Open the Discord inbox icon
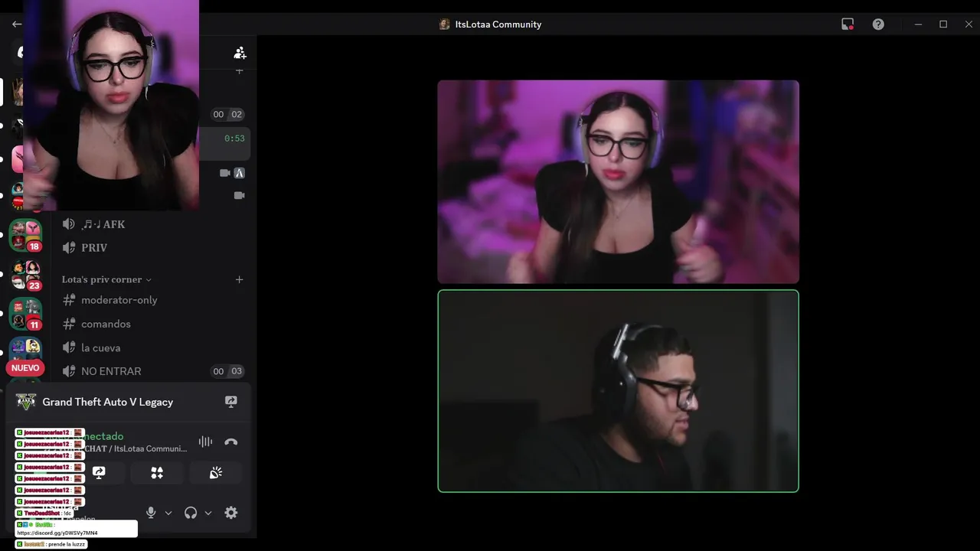980x551 pixels. click(848, 24)
